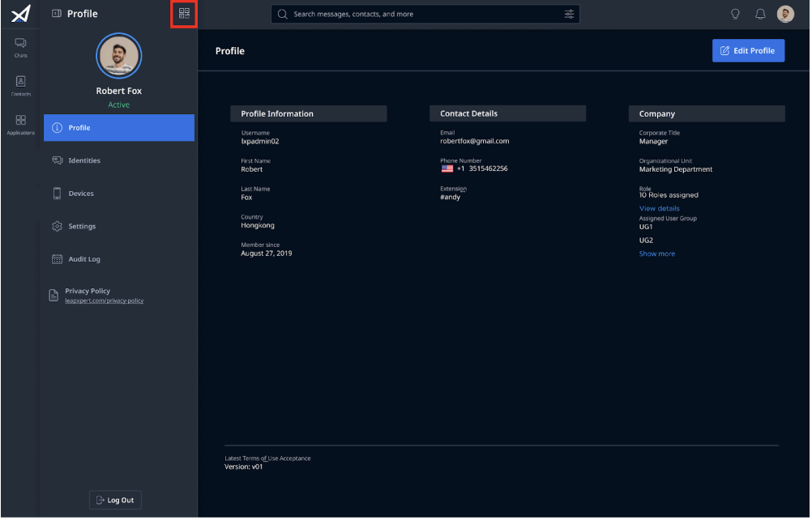Click into the search messages field
The image size is (812, 520).
pos(425,14)
